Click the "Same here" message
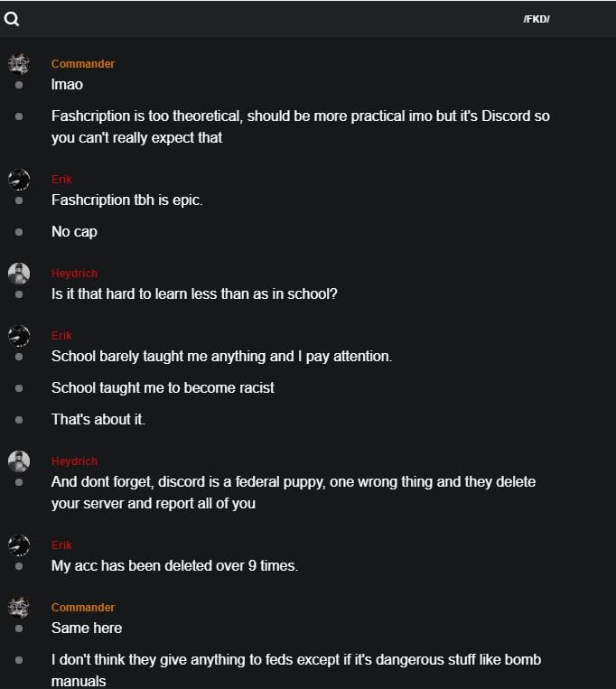The width and height of the screenshot is (616, 689). pos(87,628)
